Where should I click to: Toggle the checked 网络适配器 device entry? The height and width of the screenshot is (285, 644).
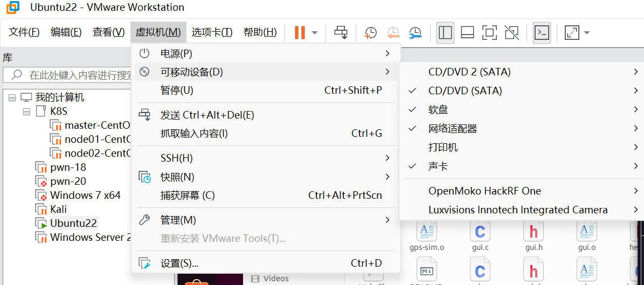(x=523, y=129)
